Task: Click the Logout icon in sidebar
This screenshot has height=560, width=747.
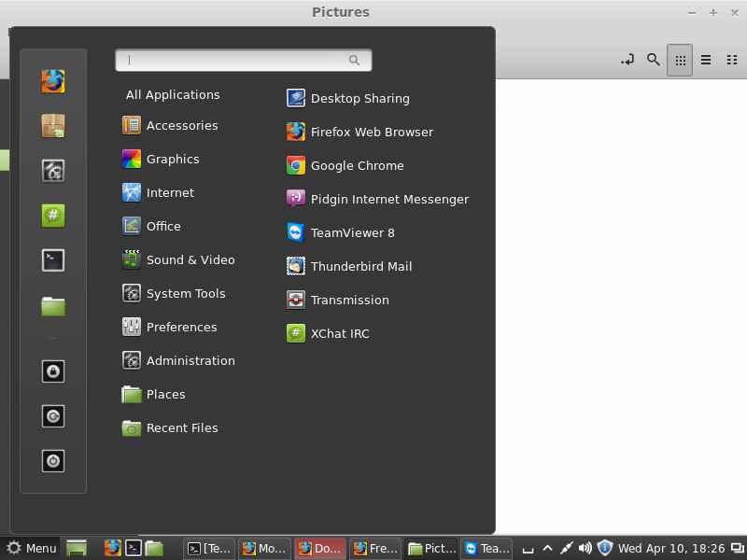Action: [x=53, y=416]
